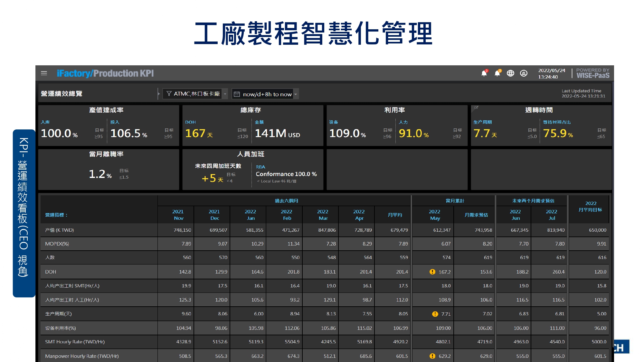
Task: Collapse the 營運績效總覽 panel arrow
Action: (x=159, y=94)
